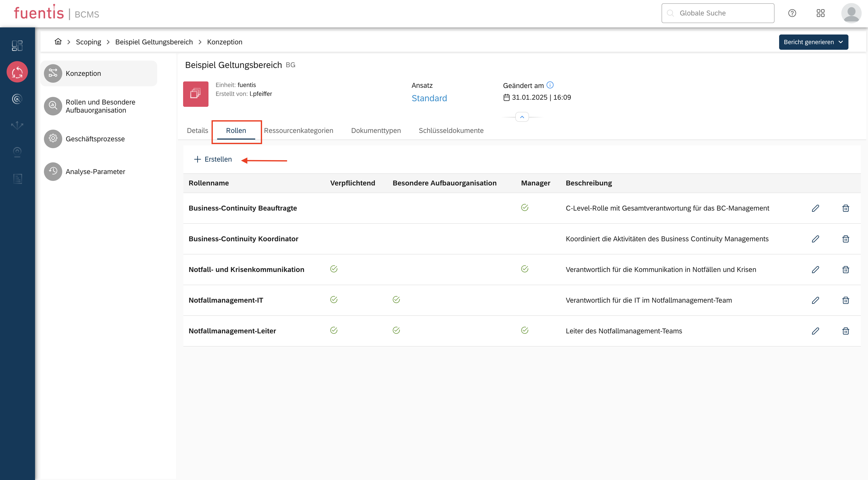Open the Bericht generieren dropdown
This screenshot has width=868, height=480.
click(813, 42)
